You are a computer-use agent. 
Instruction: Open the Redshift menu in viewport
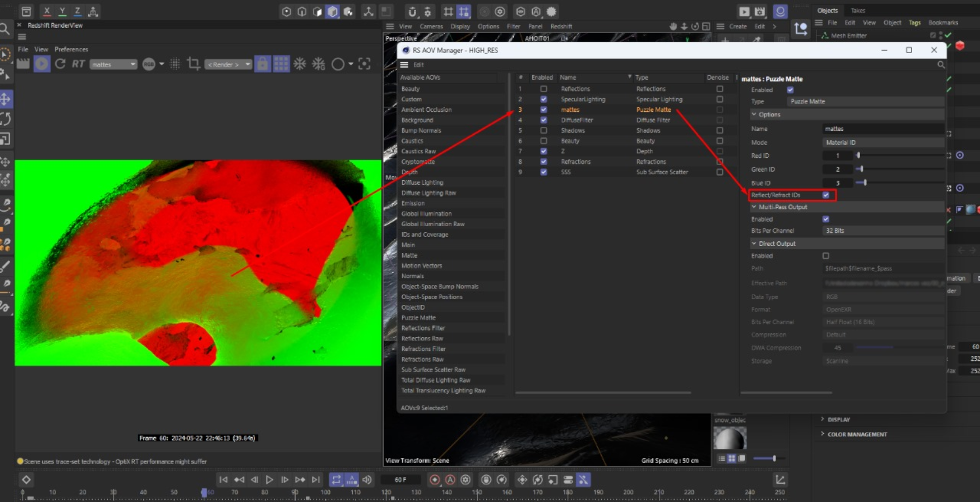561,27
